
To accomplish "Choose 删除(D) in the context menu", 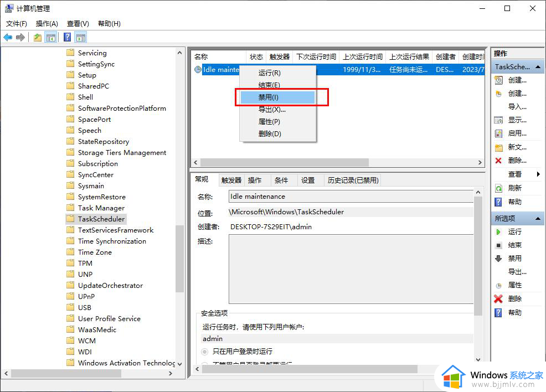I will [x=278, y=134].
